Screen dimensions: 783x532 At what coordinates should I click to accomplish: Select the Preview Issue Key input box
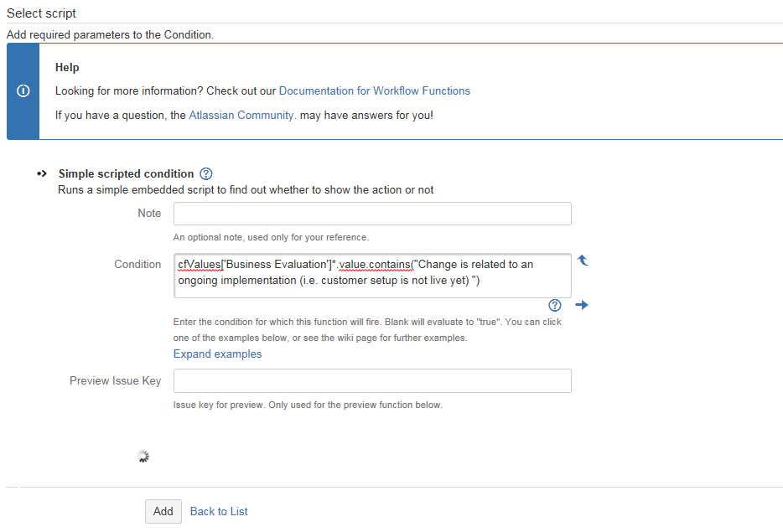pos(372,381)
